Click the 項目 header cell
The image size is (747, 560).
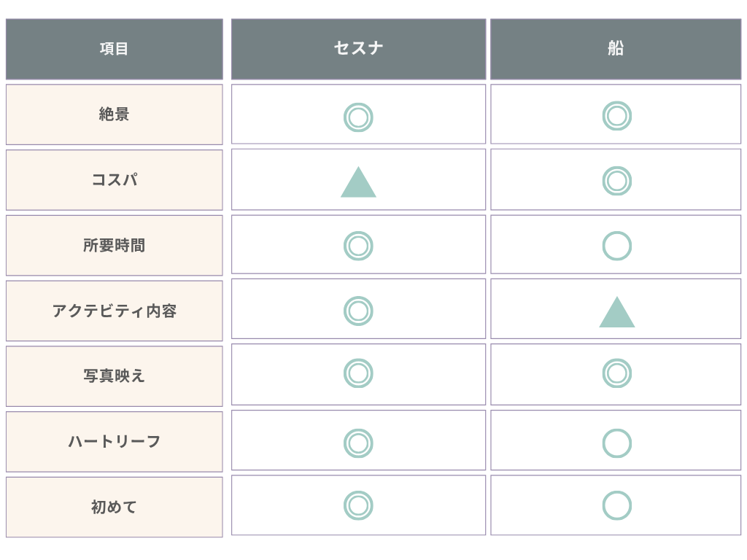(x=115, y=49)
